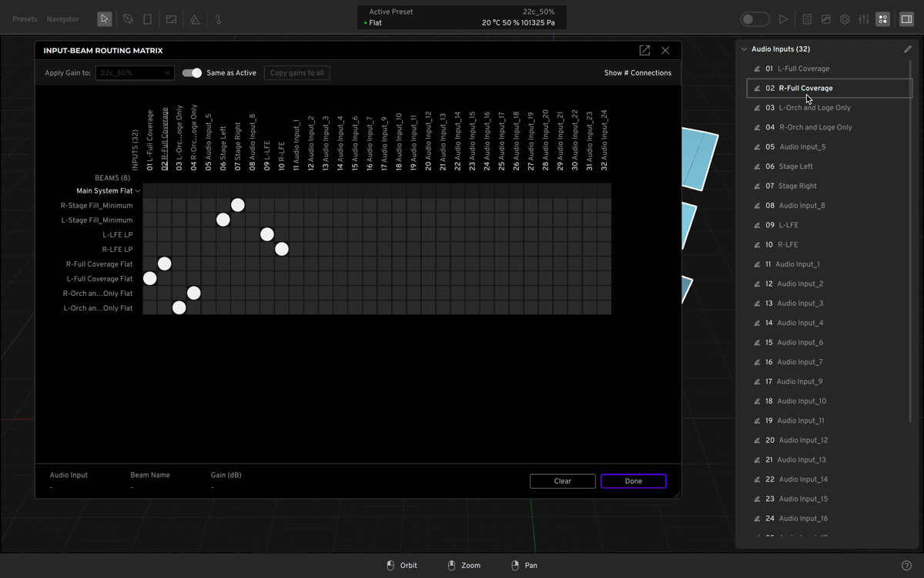The height and width of the screenshot is (578, 924).
Task: Toggle the Same as Active switch
Action: 192,73
